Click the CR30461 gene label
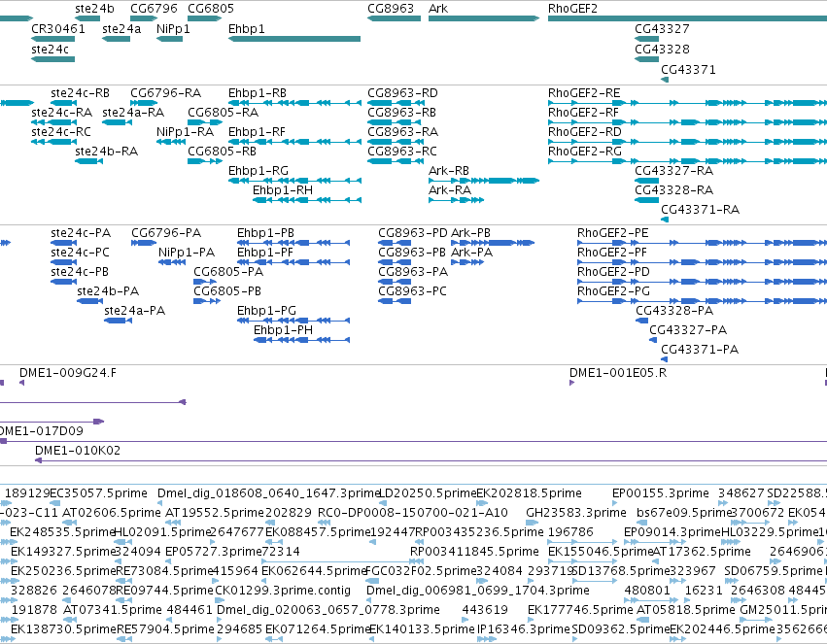This screenshot has height=644, width=827. (58, 29)
